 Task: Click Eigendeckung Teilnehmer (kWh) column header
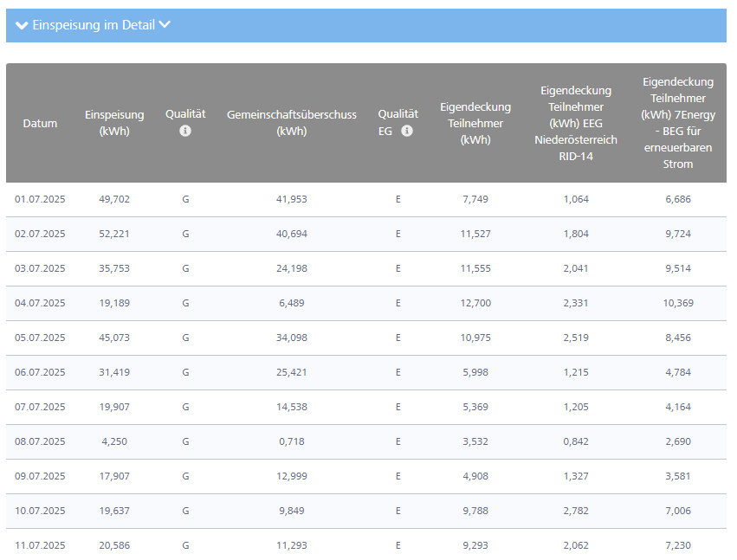[x=475, y=123]
